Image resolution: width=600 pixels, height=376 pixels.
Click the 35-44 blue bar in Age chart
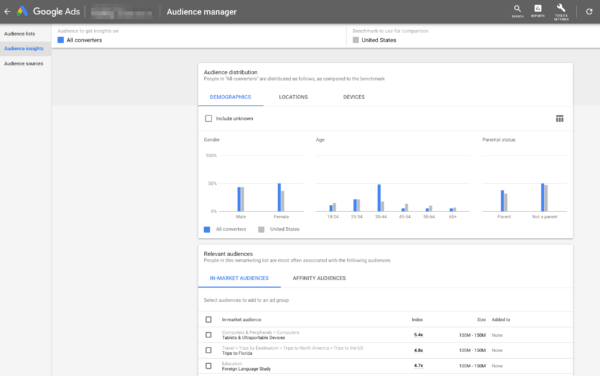pos(379,198)
